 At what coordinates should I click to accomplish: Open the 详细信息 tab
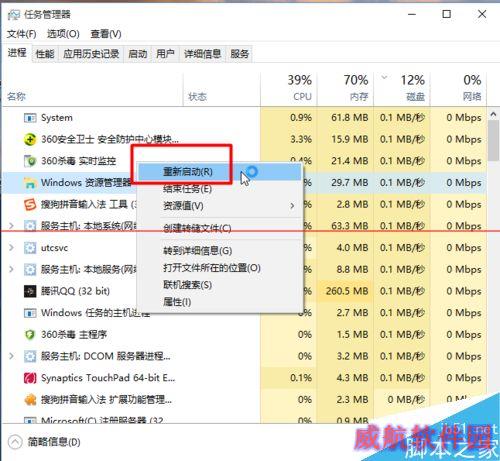202,54
